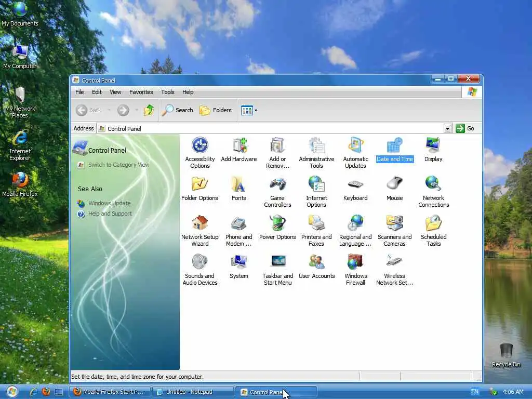Open Phone and Modem options

pos(238,231)
